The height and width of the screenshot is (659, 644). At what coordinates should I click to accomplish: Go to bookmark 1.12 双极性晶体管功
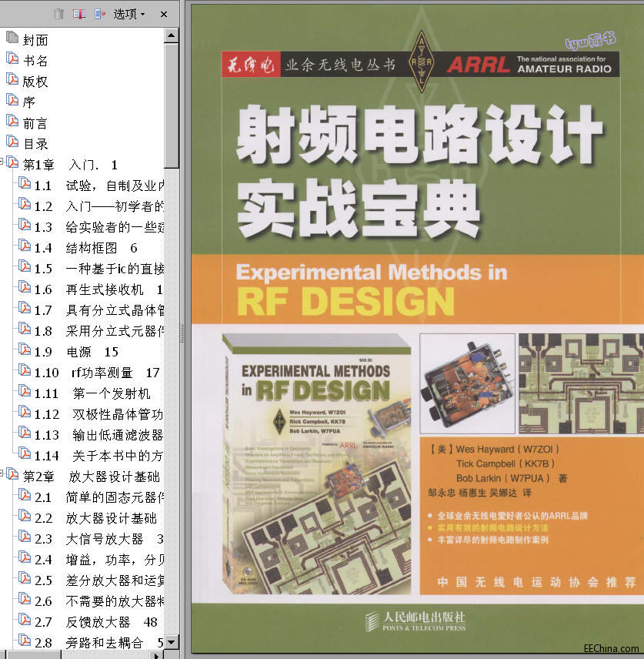coord(99,414)
